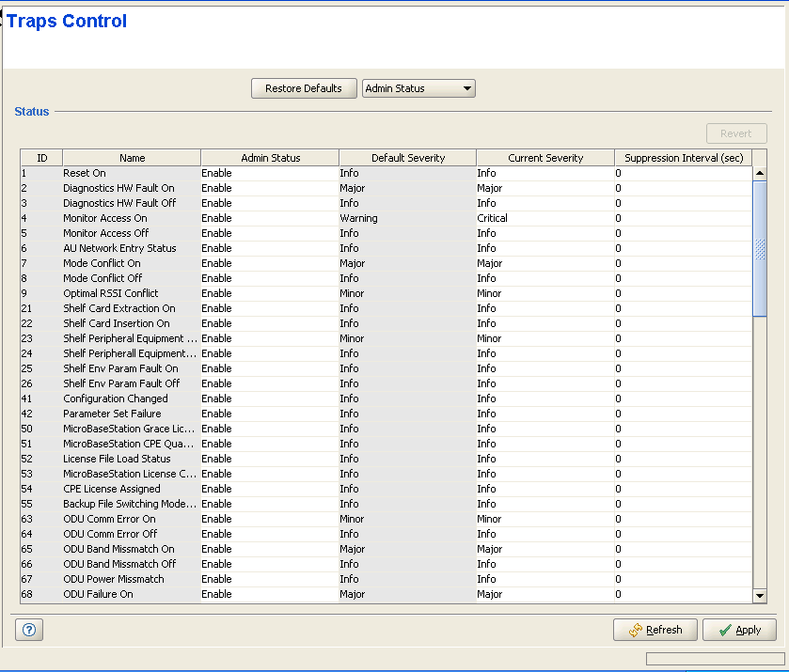Screen dimensions: 789x672
Task: Click the vertical scrollbar thumb
Action: pyautogui.click(x=760, y=249)
